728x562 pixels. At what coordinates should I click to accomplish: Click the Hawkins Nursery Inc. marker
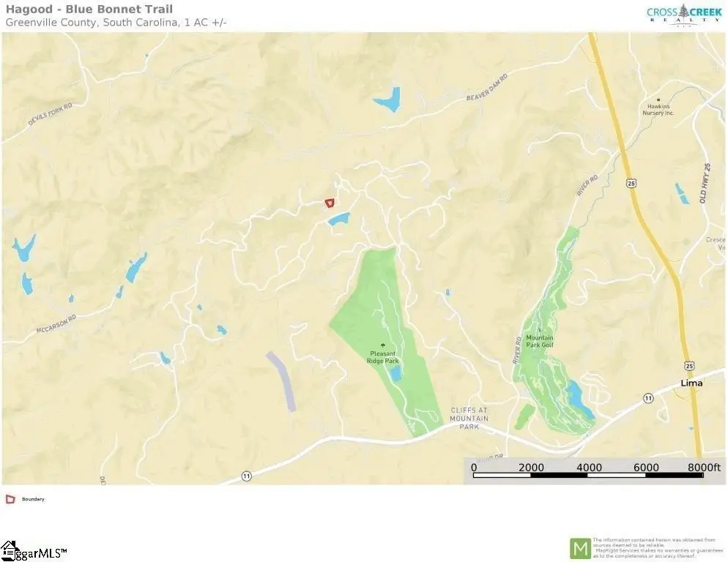click(x=658, y=100)
